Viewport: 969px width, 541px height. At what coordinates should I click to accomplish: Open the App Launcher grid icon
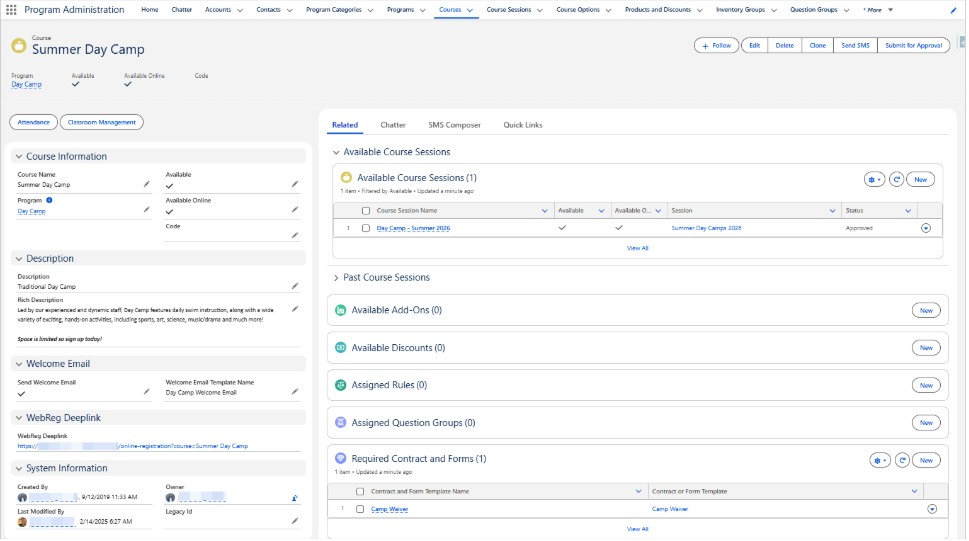click(x=11, y=10)
